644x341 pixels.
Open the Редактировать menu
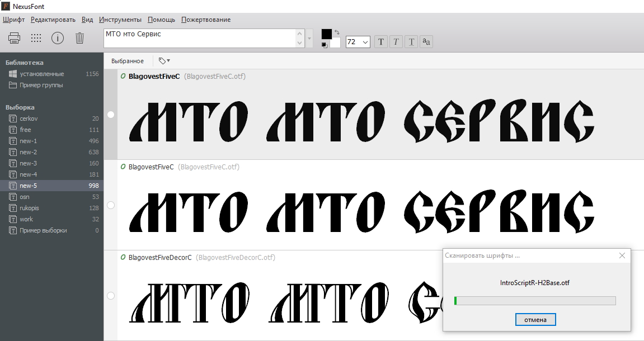coord(53,20)
